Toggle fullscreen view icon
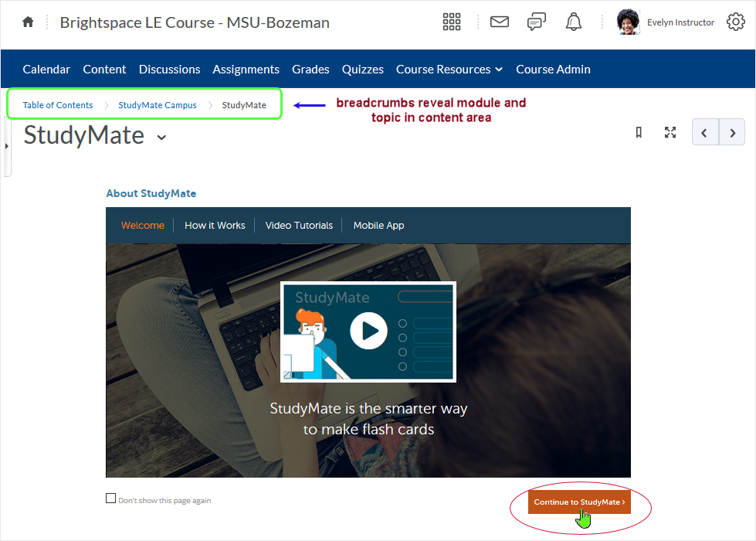Viewport: 756px width, 541px height. 670,132
